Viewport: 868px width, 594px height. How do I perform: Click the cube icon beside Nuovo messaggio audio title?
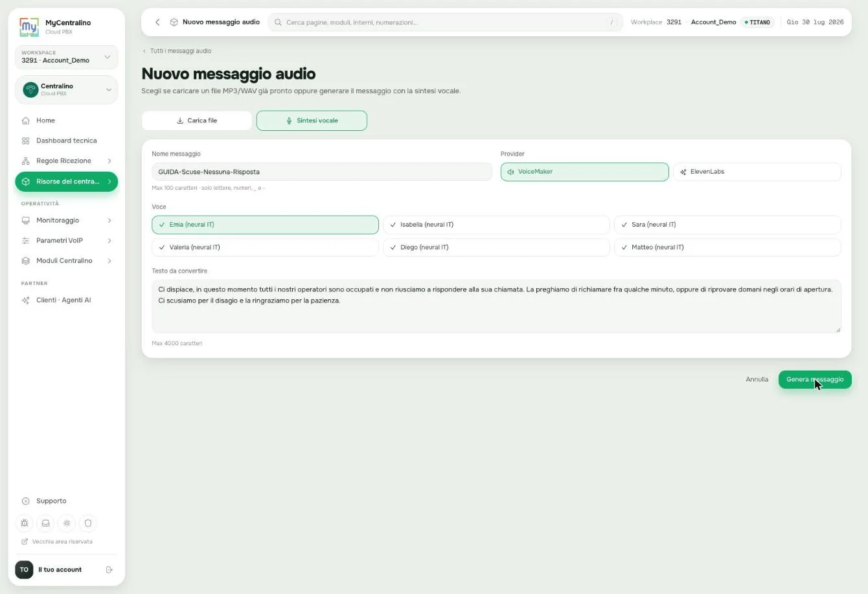click(x=174, y=22)
